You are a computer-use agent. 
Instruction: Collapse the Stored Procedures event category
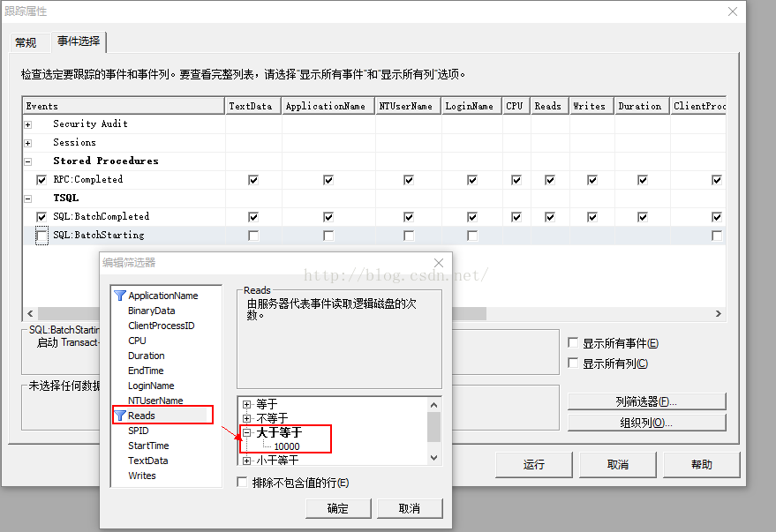pos(28,161)
